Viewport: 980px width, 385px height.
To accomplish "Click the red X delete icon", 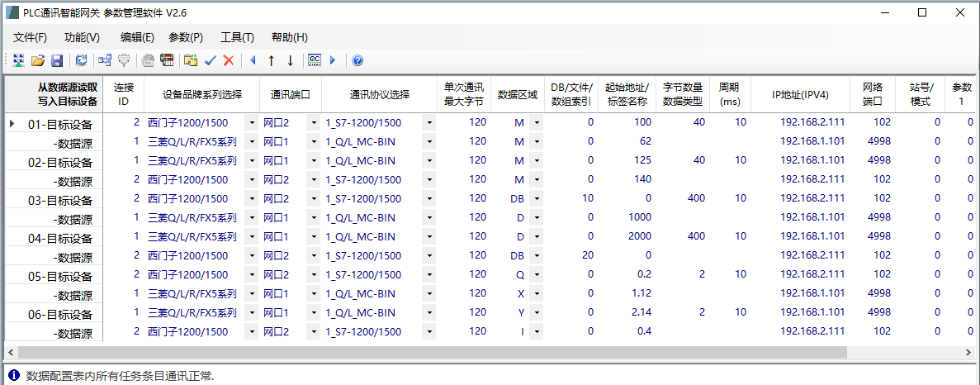I will coord(229,60).
